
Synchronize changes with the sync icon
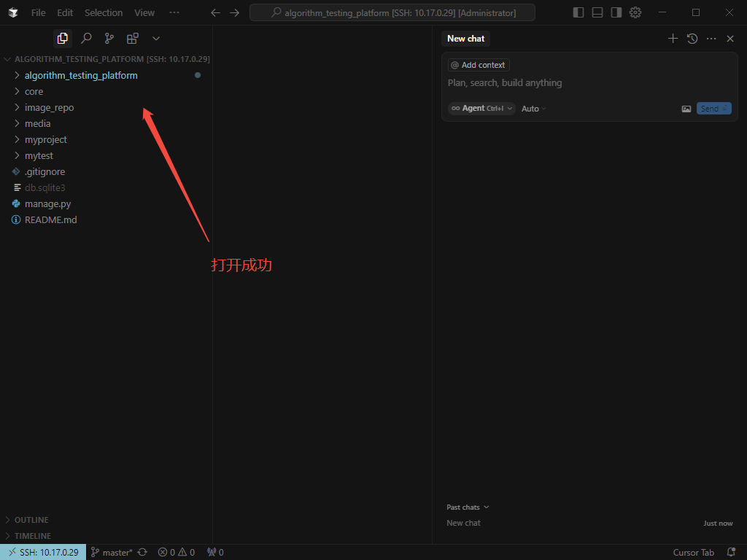coord(142,553)
